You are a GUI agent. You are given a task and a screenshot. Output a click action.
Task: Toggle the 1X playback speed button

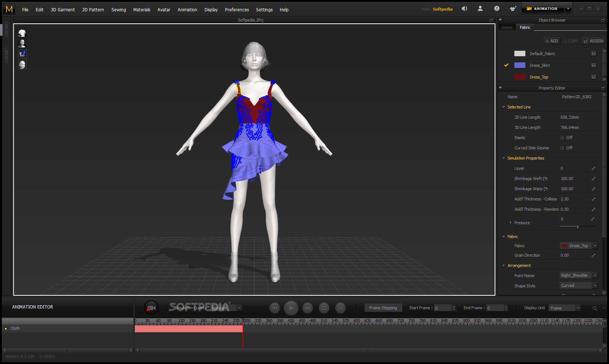(x=340, y=308)
